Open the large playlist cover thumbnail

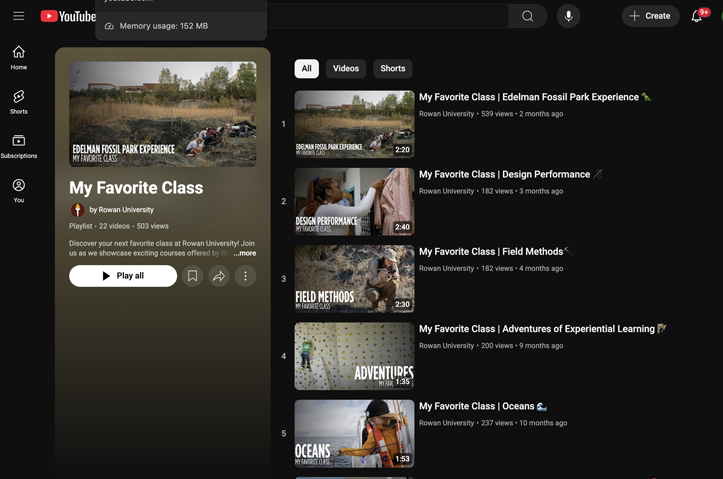(x=163, y=114)
